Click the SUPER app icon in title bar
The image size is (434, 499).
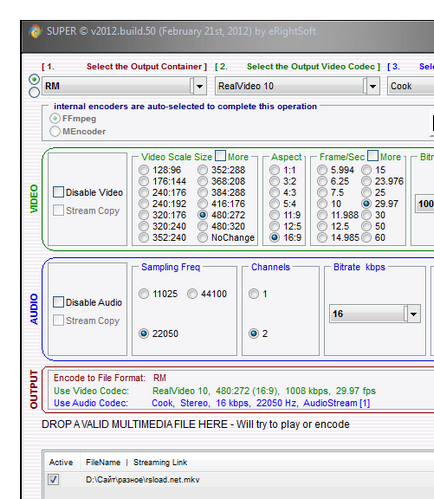(x=35, y=31)
